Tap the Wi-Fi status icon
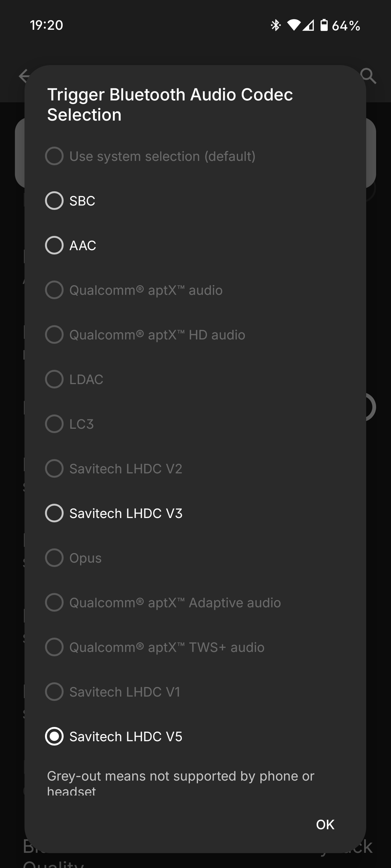The image size is (391, 868). point(294,25)
